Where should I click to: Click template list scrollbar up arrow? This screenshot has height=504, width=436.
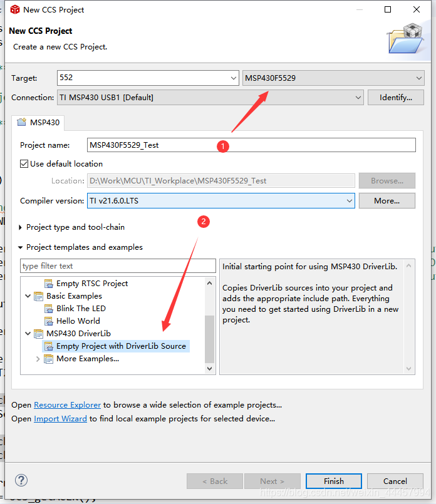[210, 283]
